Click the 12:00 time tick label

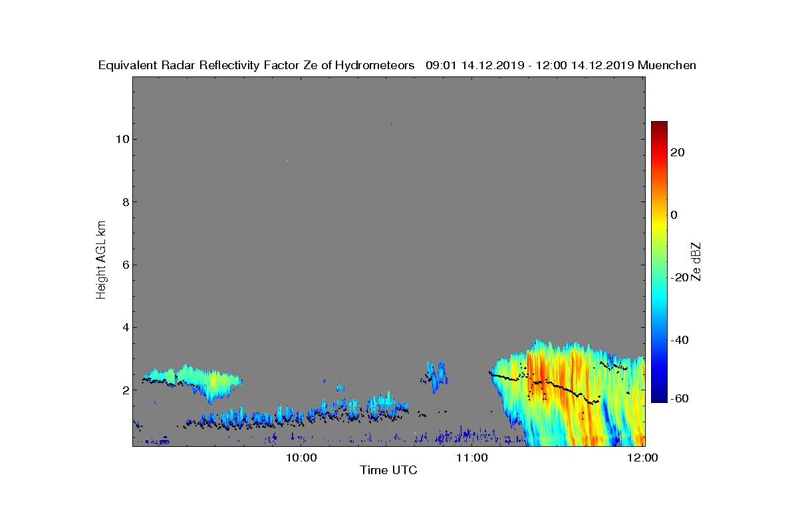643,458
